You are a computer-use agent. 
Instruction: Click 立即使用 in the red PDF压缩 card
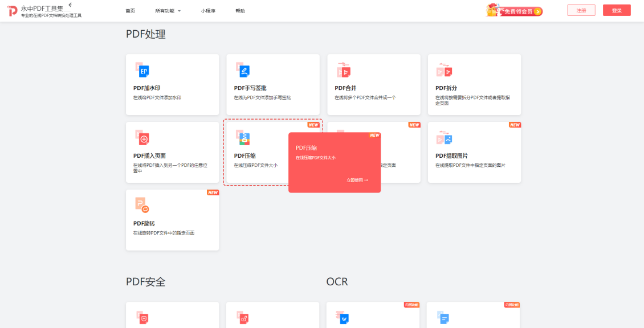(357, 180)
